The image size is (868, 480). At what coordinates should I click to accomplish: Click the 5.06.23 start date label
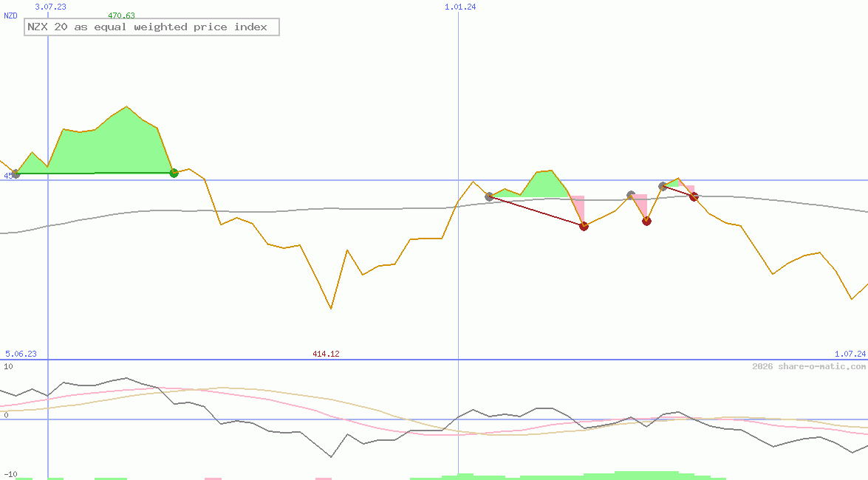21,354
